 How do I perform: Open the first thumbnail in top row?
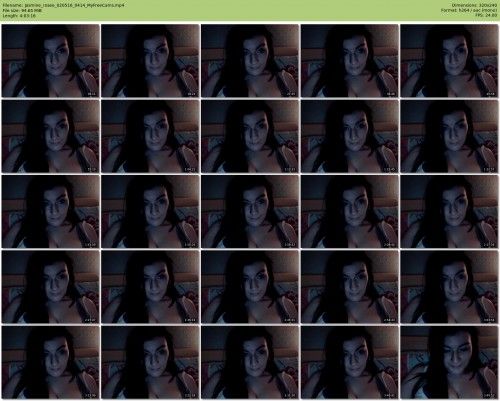pos(51,61)
